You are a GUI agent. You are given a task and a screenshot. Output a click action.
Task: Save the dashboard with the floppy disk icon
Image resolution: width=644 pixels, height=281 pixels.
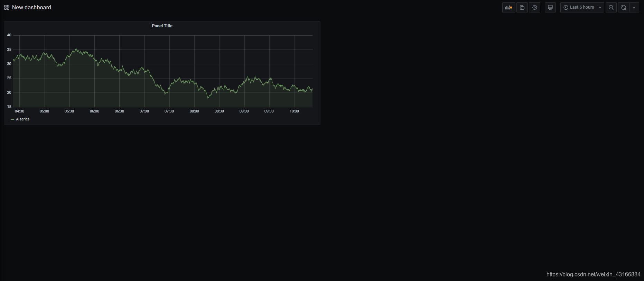pos(522,8)
